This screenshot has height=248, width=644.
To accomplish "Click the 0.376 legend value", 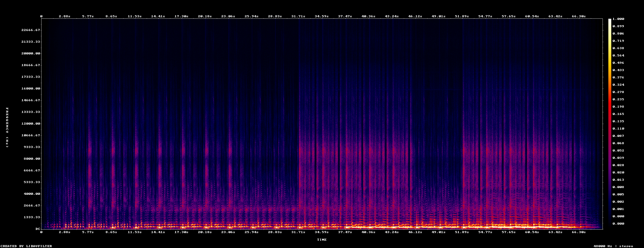I will (618, 77).
